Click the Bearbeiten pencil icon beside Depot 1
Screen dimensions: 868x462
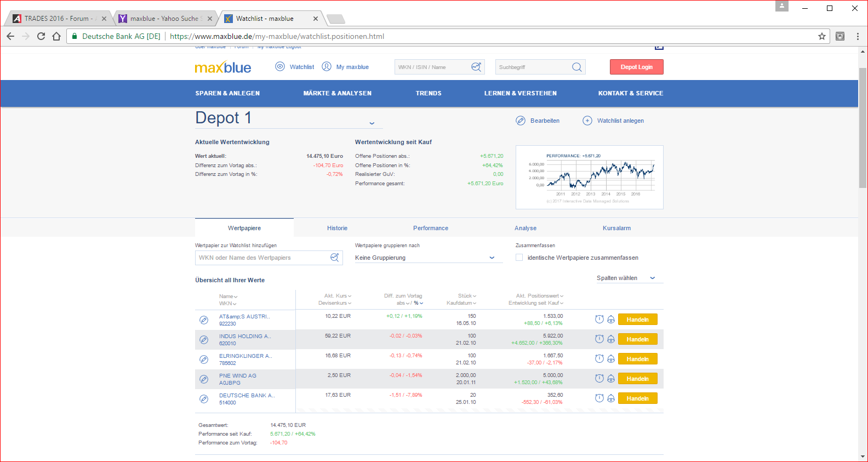click(x=521, y=121)
